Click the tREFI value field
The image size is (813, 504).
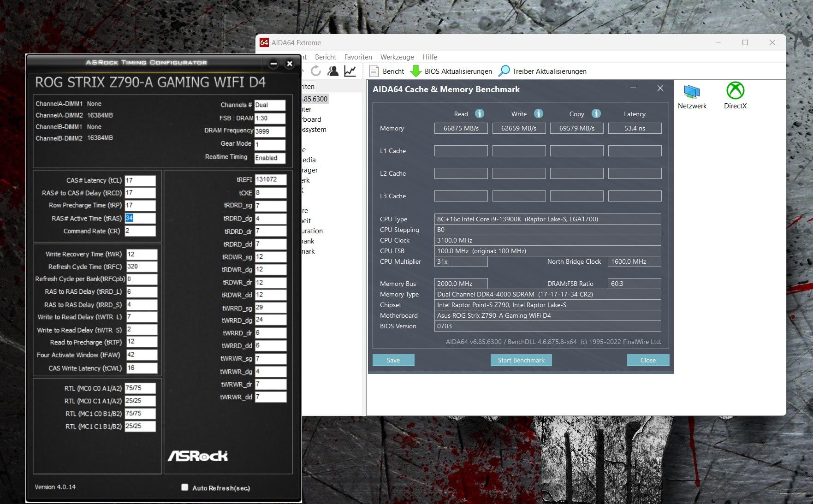[x=271, y=179]
